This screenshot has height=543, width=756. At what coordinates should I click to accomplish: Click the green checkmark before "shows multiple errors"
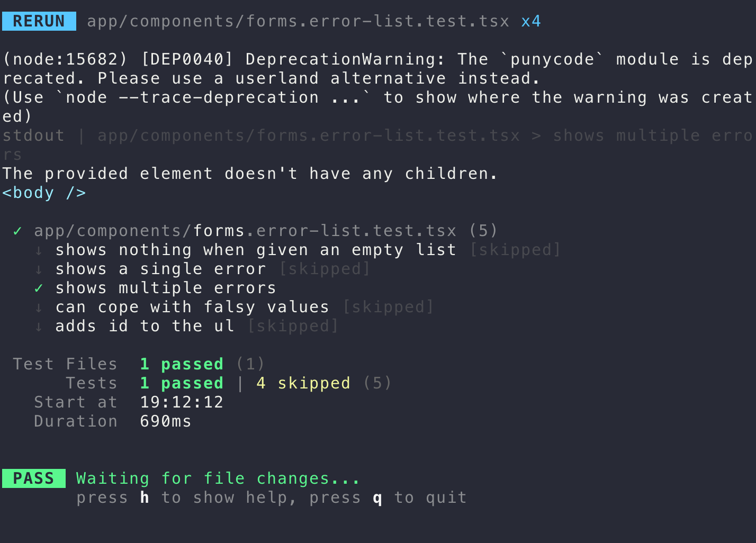(x=39, y=288)
